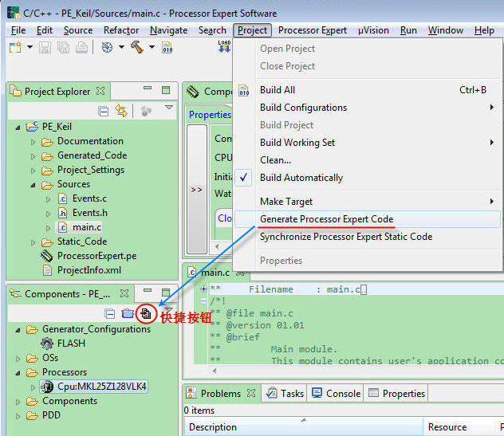504x436 pixels.
Task: Click the Save toolbar icon
Action: tap(45, 48)
